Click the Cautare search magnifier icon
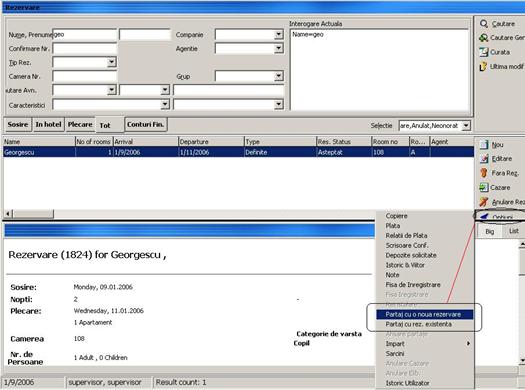The image size is (525, 390). click(484, 24)
